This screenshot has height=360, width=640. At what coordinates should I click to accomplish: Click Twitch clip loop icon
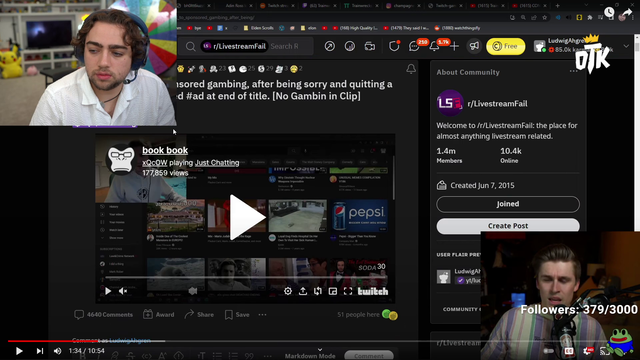(x=318, y=291)
